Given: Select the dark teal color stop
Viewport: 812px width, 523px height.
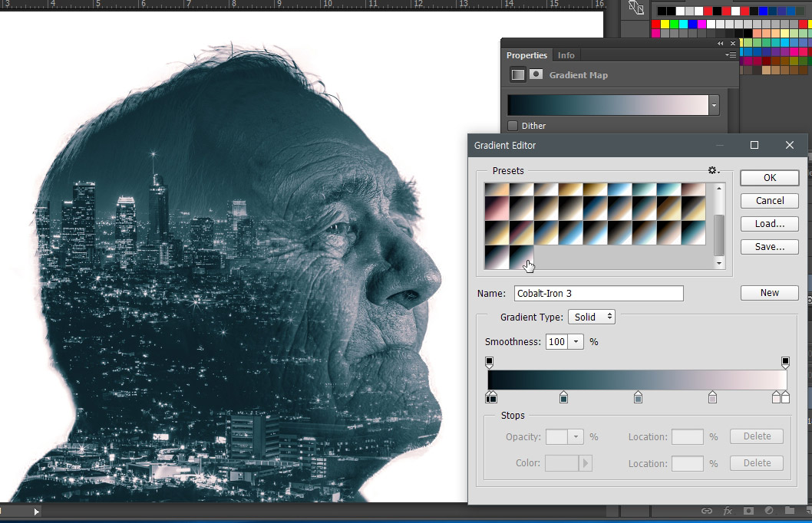Looking at the screenshot, I should 564,397.
